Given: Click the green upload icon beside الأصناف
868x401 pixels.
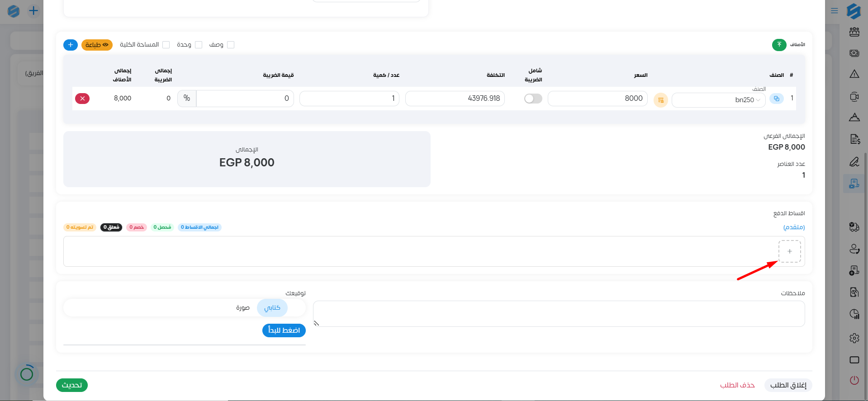Looking at the screenshot, I should click(779, 45).
